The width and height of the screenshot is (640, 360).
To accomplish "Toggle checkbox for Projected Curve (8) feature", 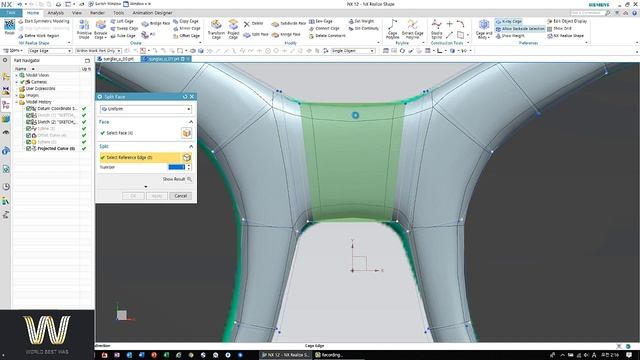I will [29, 149].
